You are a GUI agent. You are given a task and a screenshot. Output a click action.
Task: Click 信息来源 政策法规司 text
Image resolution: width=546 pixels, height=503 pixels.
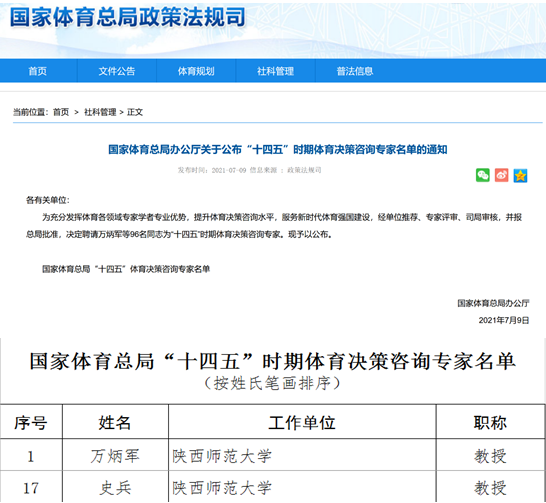point(286,170)
